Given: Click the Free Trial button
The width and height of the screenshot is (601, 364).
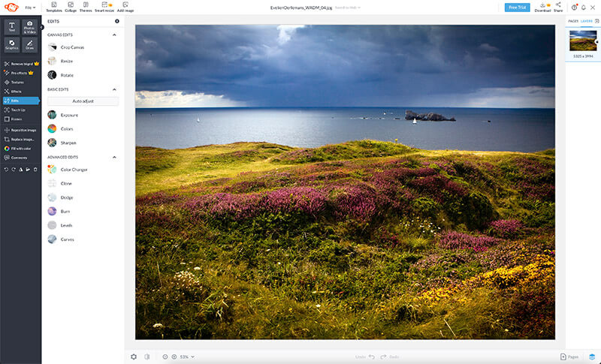Looking at the screenshot, I should tap(517, 7).
